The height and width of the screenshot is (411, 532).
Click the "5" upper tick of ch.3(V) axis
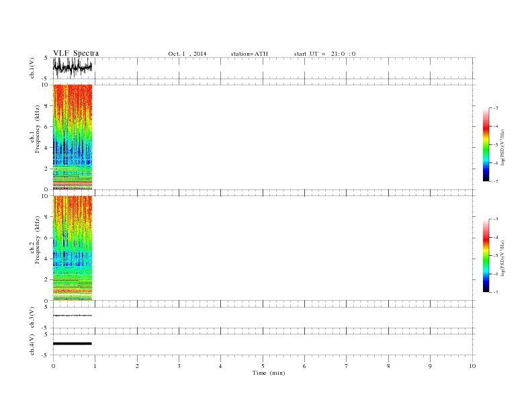click(46, 307)
